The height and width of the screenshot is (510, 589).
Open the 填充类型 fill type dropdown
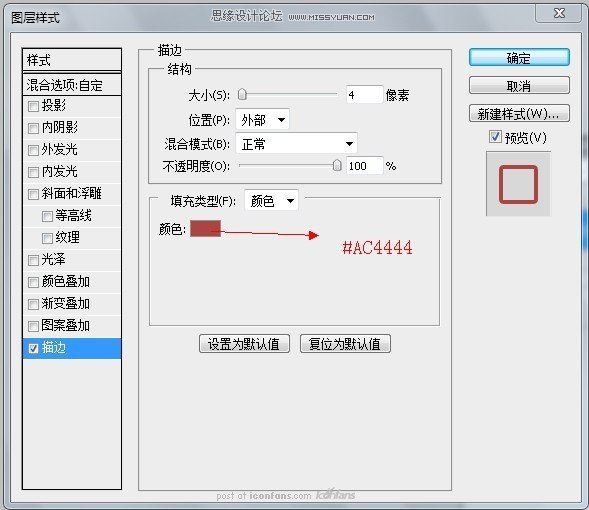[271, 201]
